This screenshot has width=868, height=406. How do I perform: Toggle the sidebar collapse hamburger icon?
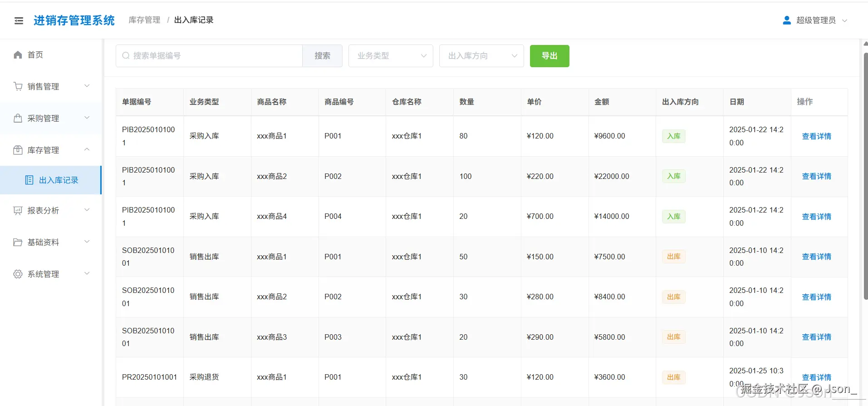click(19, 20)
